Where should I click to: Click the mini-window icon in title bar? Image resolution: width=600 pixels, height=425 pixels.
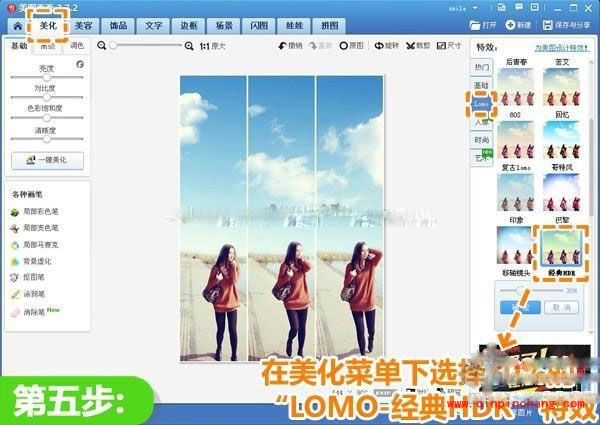(535, 8)
